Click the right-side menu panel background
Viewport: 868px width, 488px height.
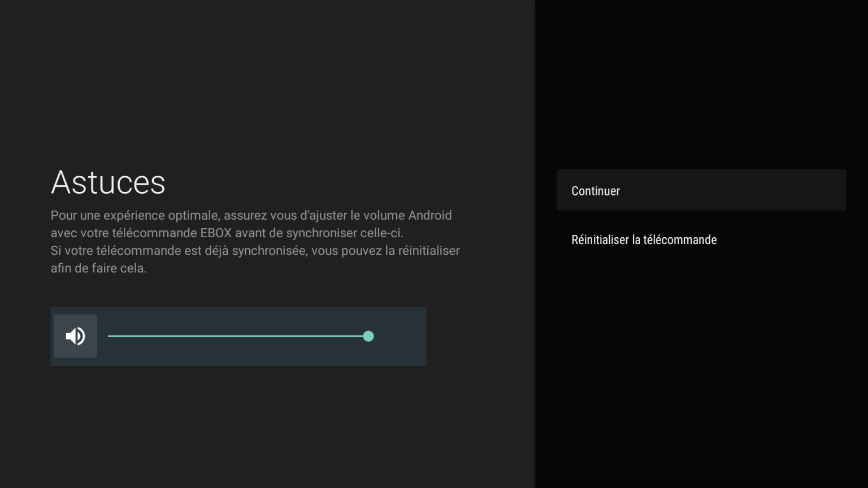coord(701,367)
